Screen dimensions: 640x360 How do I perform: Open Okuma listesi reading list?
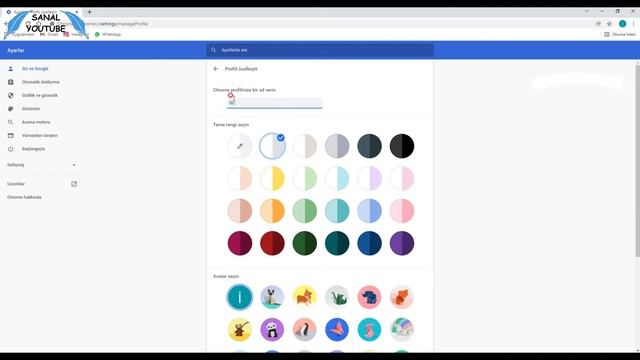pos(620,34)
